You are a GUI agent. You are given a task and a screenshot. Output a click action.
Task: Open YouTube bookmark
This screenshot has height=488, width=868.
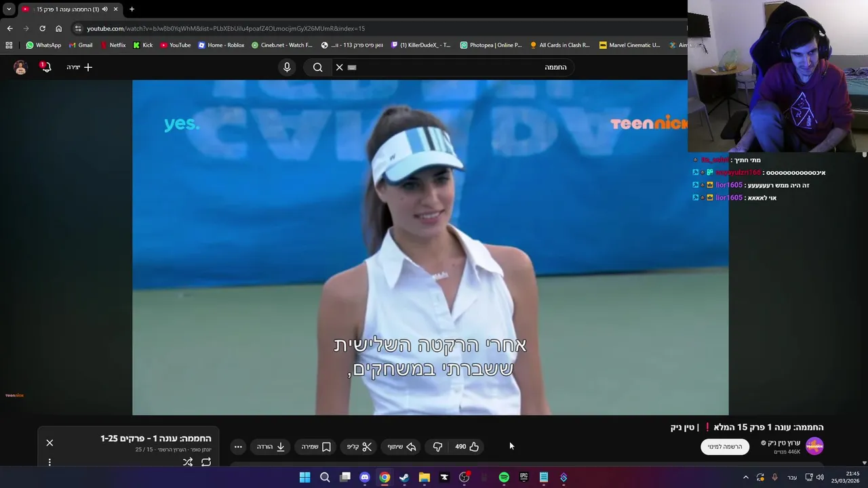(x=176, y=45)
